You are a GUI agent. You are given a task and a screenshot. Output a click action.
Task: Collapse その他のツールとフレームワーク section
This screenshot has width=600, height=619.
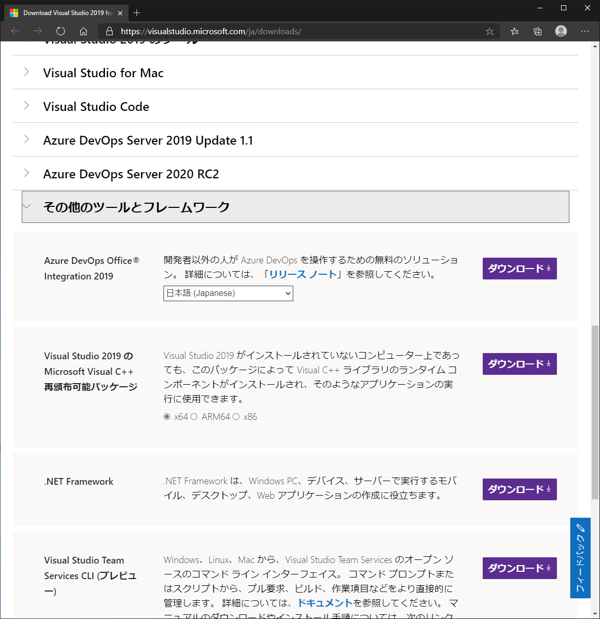(136, 207)
